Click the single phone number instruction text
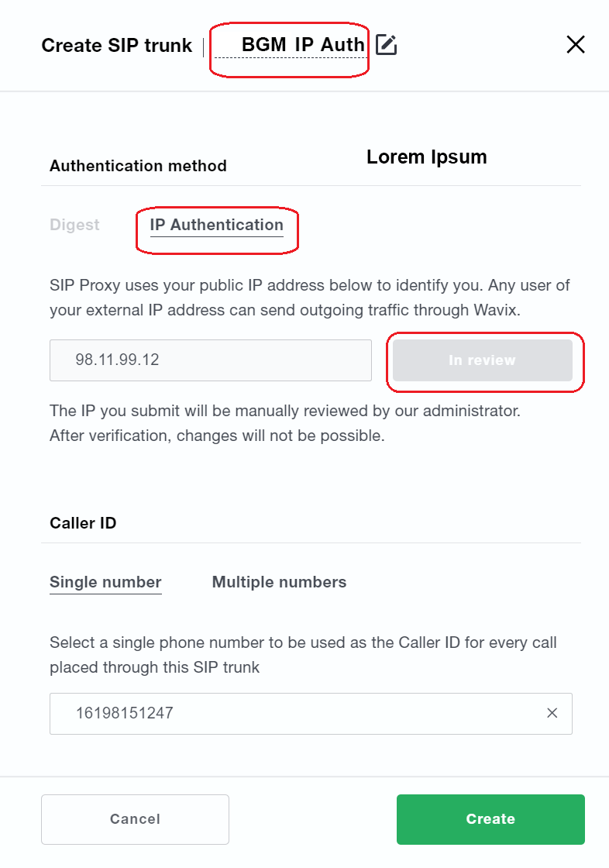The width and height of the screenshot is (609, 868). click(303, 654)
